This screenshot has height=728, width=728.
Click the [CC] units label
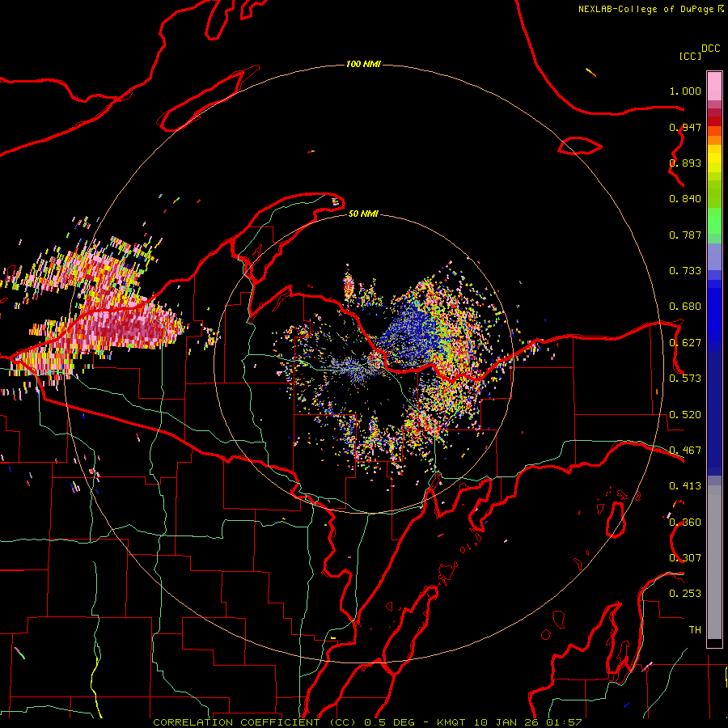pos(690,56)
